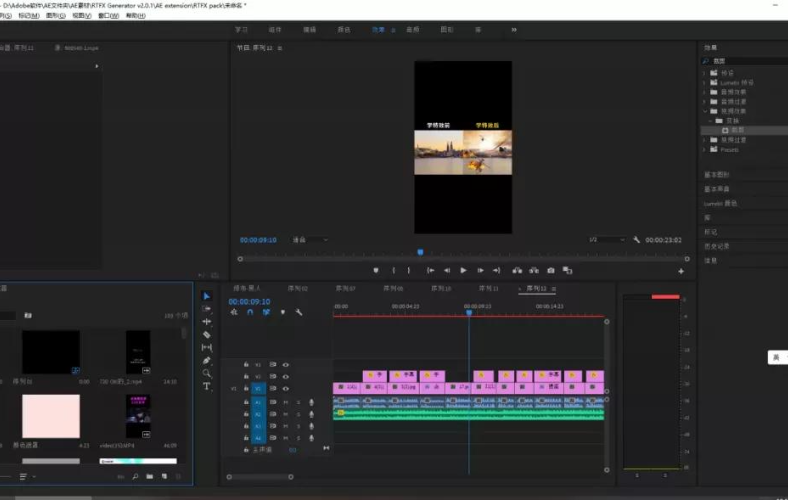Select the Zoom magnifier tool
The height and width of the screenshot is (500, 788).
207,373
